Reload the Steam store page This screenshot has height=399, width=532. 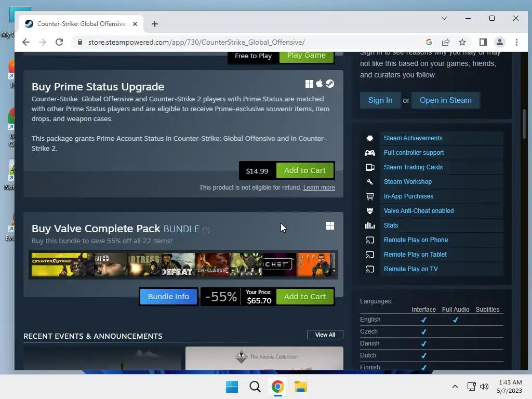[59, 42]
